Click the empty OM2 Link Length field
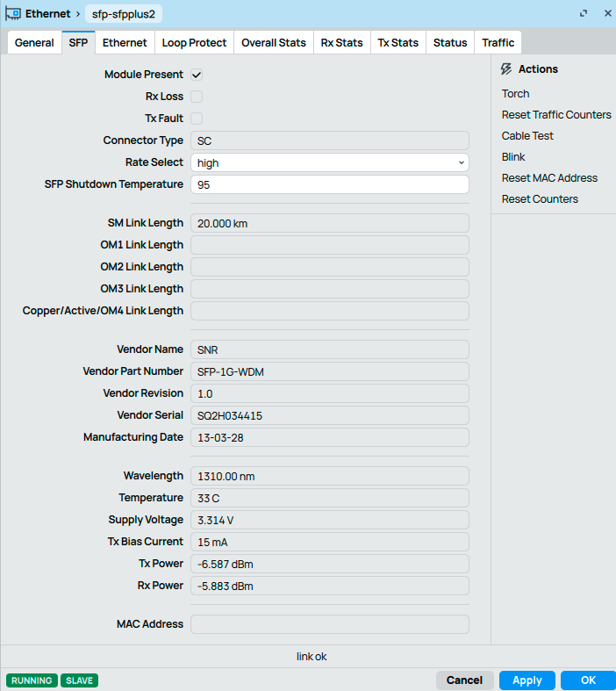This screenshot has width=616, height=691. 330,267
